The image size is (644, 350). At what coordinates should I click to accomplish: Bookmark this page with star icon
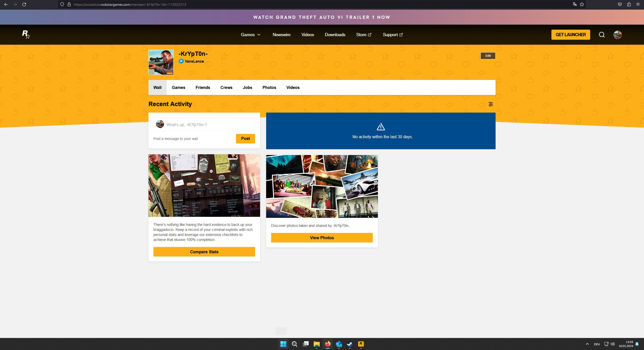click(x=582, y=5)
